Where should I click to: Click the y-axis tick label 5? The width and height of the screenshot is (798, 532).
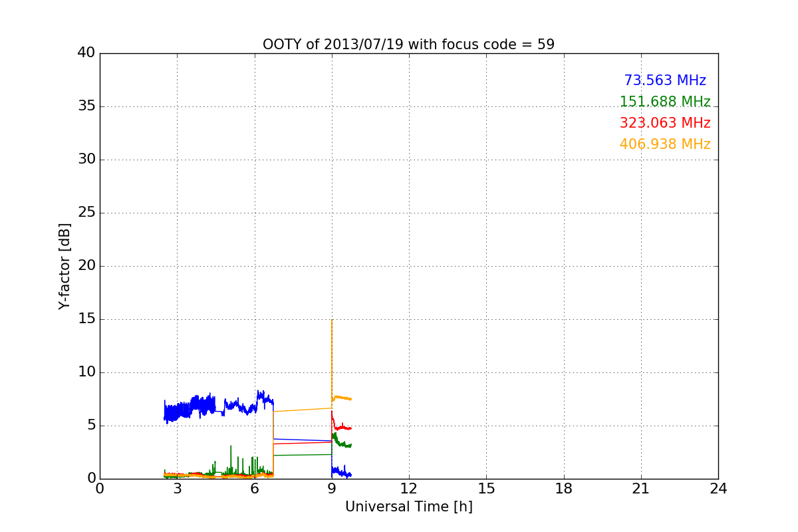pos(90,426)
